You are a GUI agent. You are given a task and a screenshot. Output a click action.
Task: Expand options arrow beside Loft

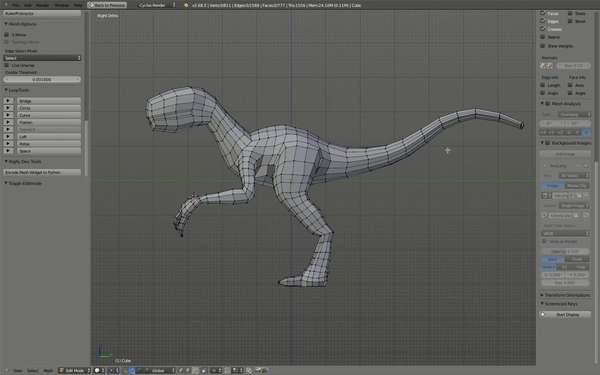click(x=8, y=137)
